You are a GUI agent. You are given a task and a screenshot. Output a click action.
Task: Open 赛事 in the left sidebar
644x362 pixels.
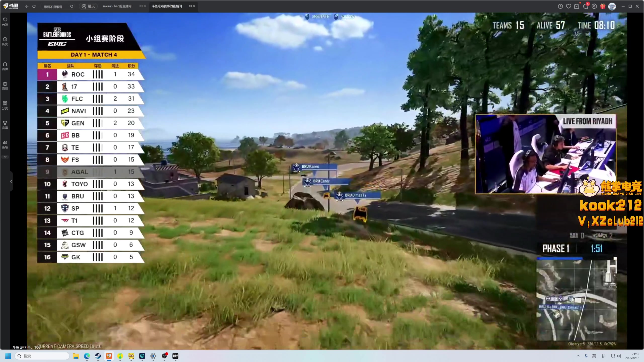click(x=5, y=125)
